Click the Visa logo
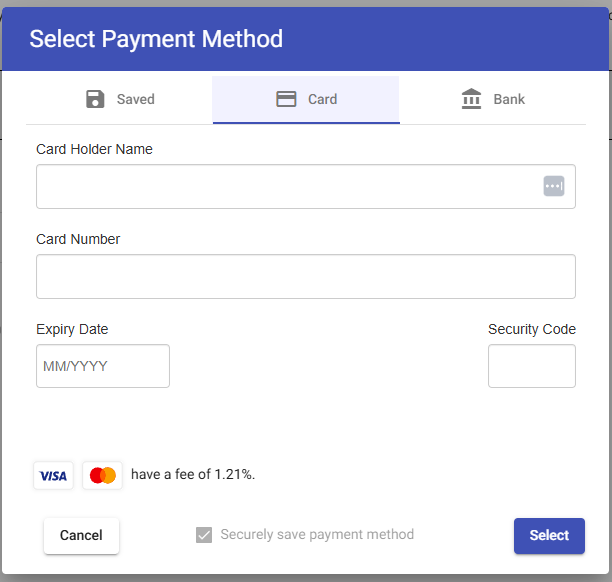The image size is (612, 582). (53, 475)
